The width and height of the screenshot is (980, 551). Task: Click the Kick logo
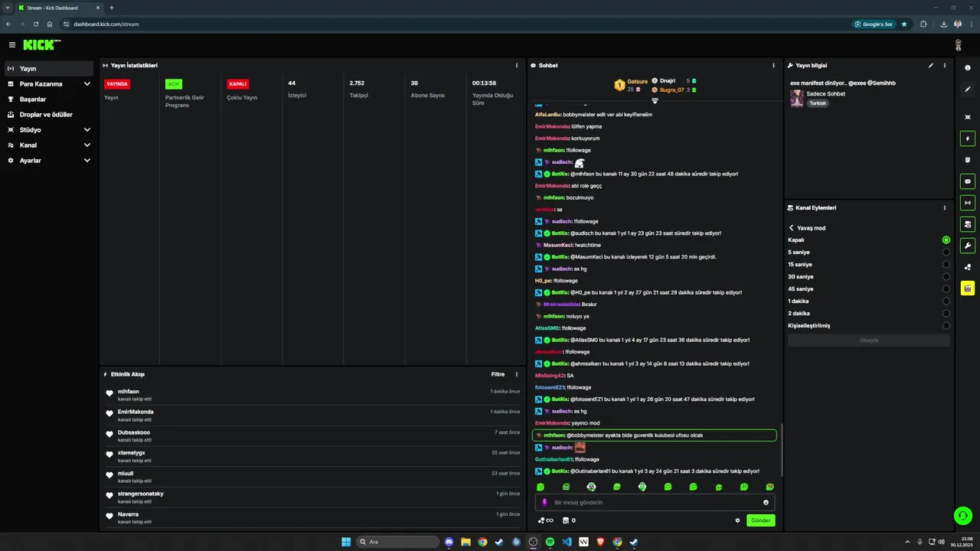tap(41, 45)
